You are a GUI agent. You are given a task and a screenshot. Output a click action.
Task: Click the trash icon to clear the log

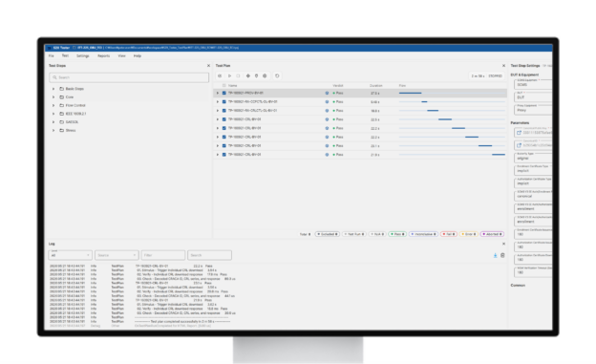pos(502,255)
